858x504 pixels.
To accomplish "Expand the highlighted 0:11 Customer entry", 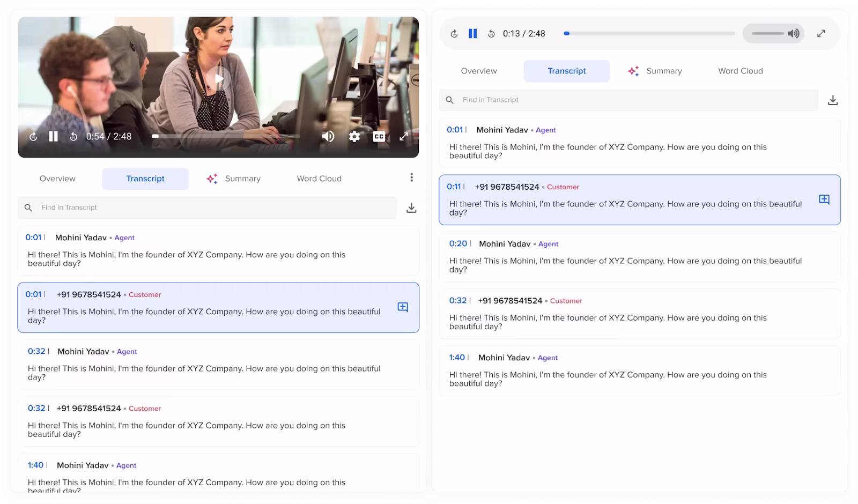I will [824, 198].
